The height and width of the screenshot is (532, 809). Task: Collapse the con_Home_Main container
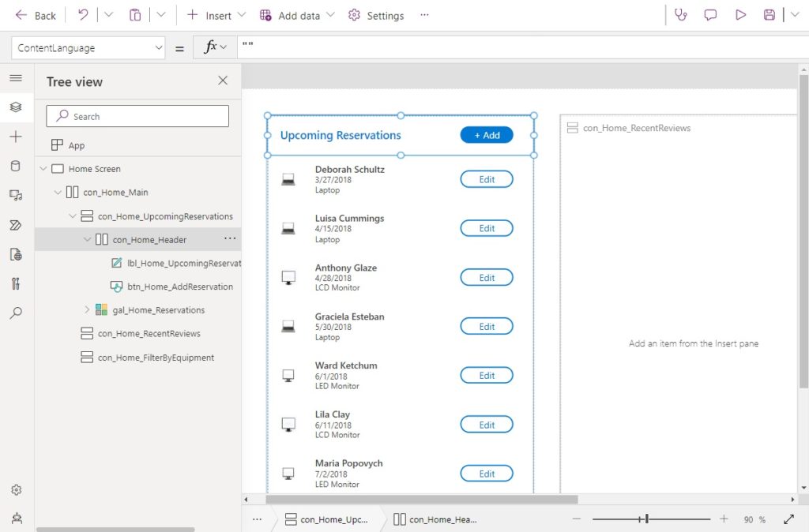[56, 192]
